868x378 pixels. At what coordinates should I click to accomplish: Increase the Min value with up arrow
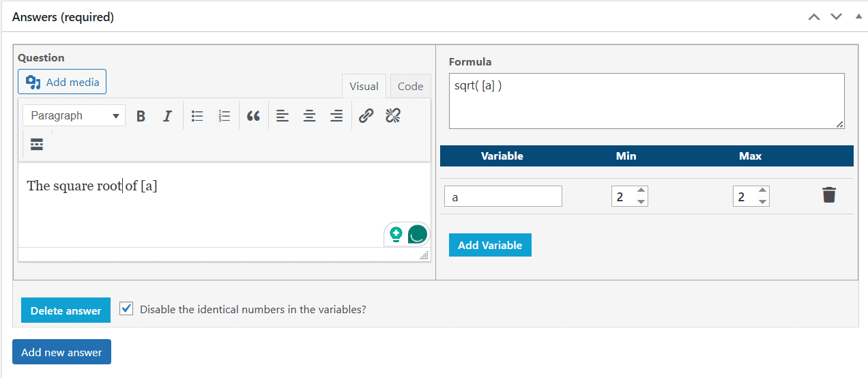[x=640, y=191]
